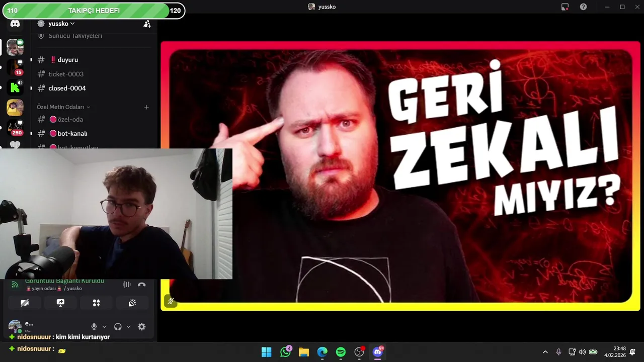Click the muted microphone indicator on stream tile

[171, 301]
